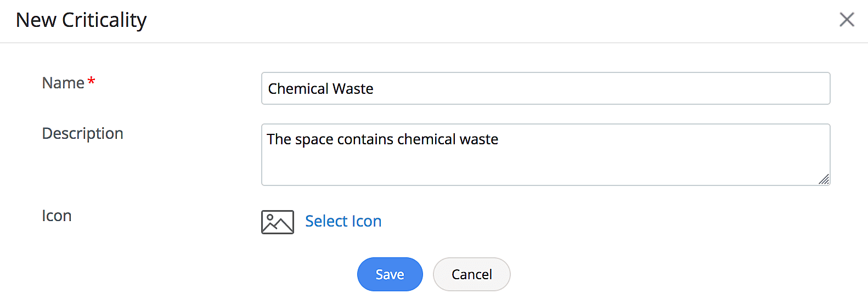Click the Description field label
Screen dimensions: 868x305
(82, 133)
